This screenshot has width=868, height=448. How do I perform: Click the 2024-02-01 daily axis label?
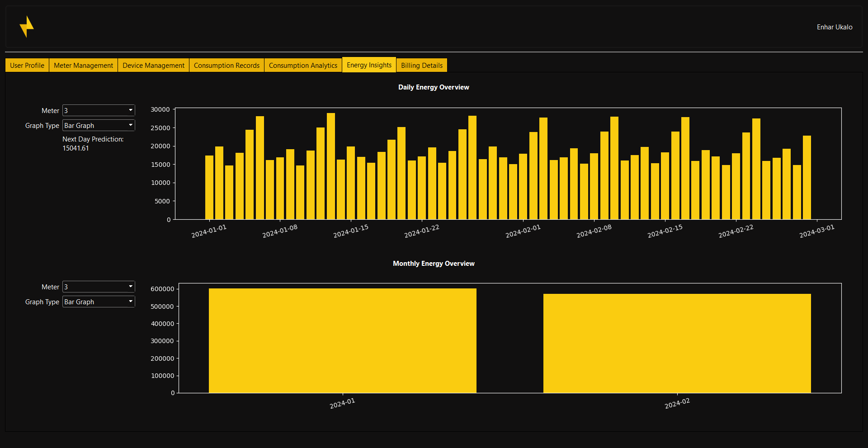click(x=523, y=231)
